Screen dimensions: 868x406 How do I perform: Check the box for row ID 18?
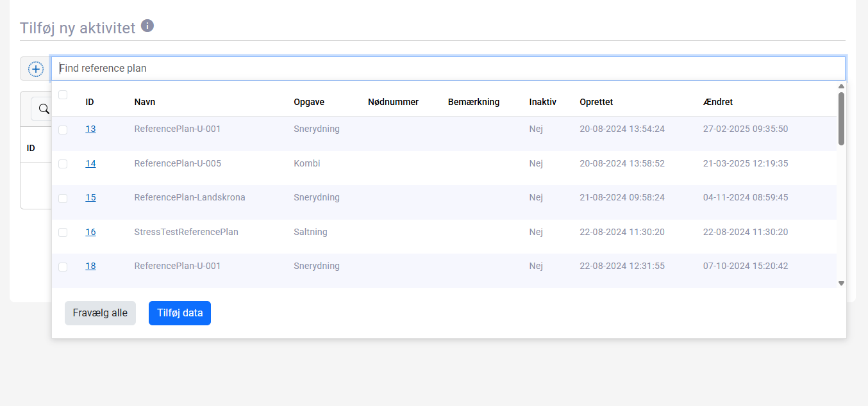tap(63, 266)
